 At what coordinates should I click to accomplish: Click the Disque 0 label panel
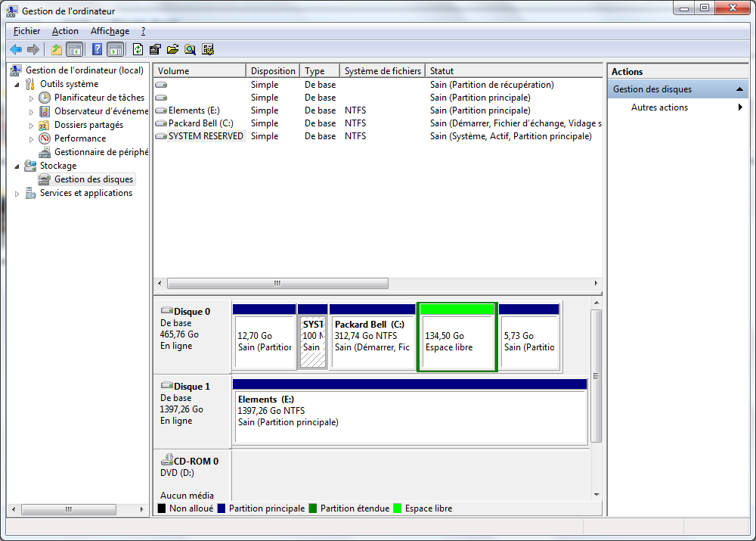[192, 337]
